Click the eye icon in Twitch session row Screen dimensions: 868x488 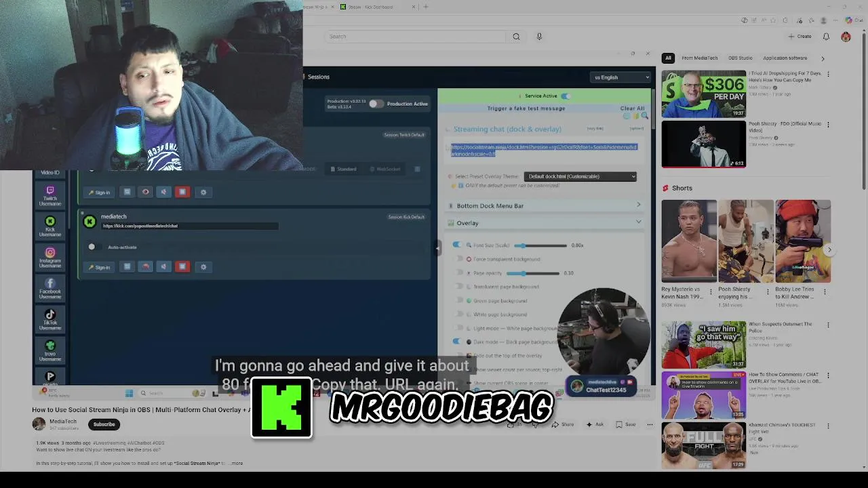[x=145, y=192]
